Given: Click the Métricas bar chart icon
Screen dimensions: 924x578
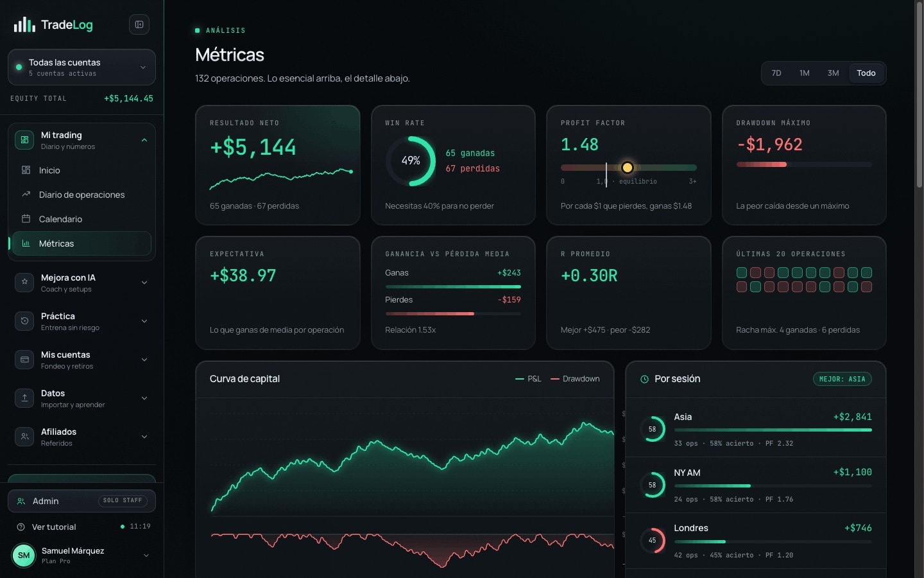Looking at the screenshot, I should tap(26, 243).
